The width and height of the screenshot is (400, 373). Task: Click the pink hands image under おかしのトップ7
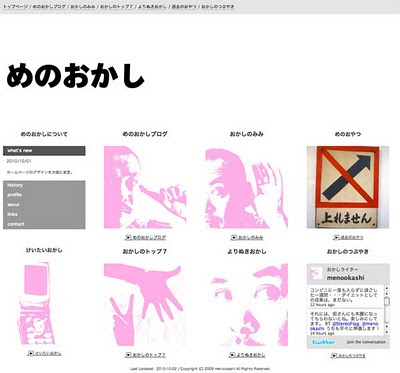pos(145,305)
